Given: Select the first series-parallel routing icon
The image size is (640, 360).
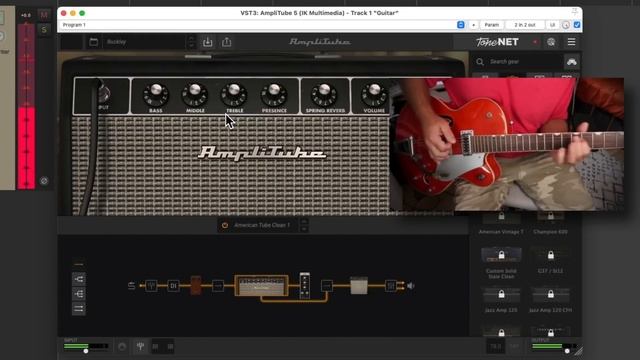Looking at the screenshot, I should (79, 279).
